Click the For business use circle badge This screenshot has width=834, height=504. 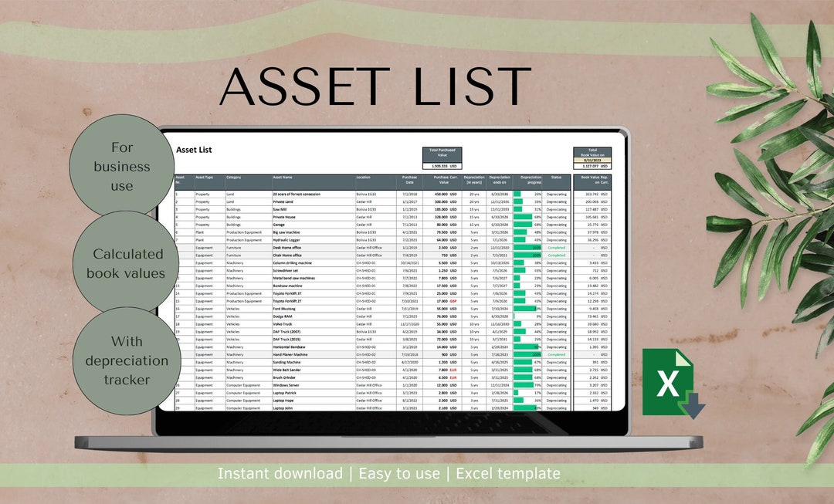click(122, 167)
